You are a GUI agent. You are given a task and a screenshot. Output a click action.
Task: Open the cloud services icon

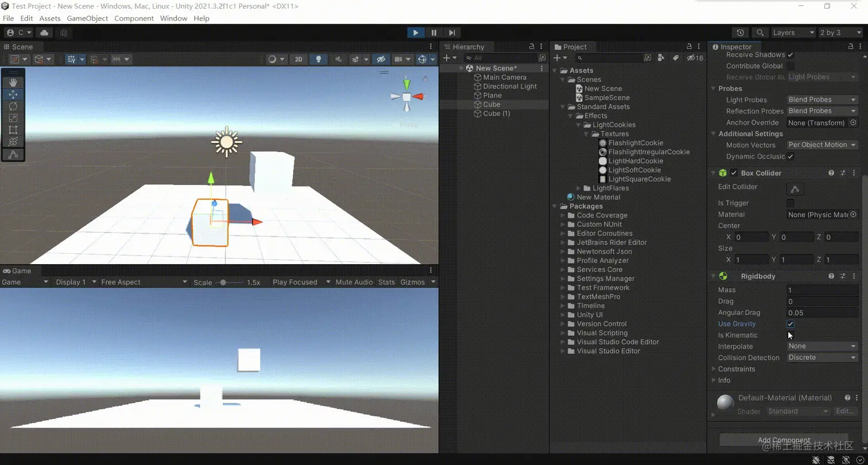44,33
